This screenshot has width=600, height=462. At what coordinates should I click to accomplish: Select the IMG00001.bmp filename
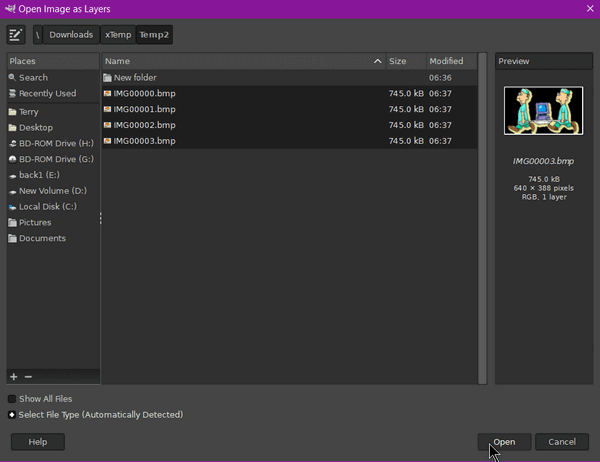click(x=144, y=109)
